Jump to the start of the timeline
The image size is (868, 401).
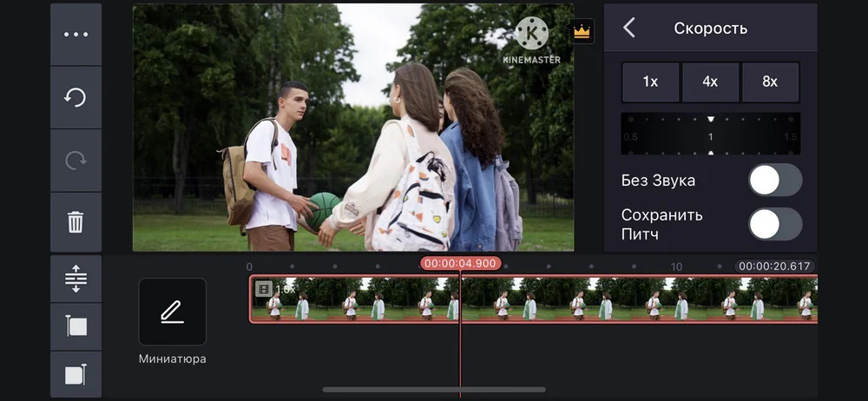point(76,326)
